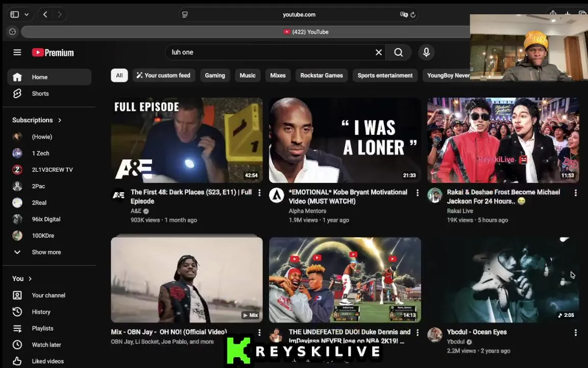Select the Your custom feed chip
This screenshot has width=588, height=368.
click(163, 76)
